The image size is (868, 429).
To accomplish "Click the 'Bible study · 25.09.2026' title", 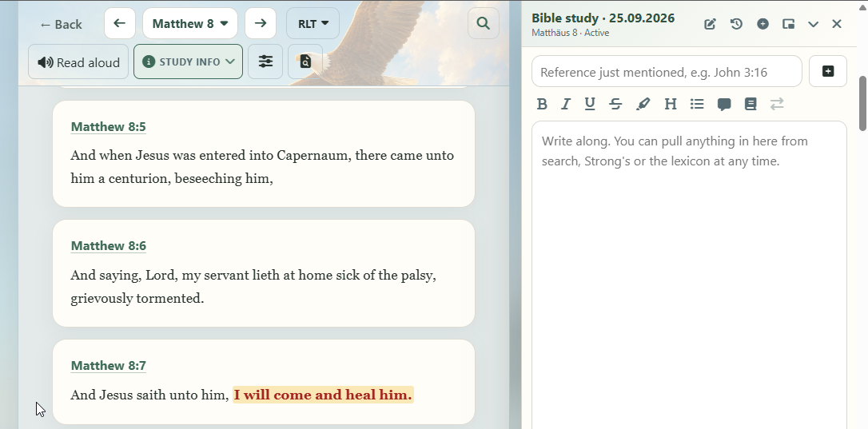I will click(603, 18).
